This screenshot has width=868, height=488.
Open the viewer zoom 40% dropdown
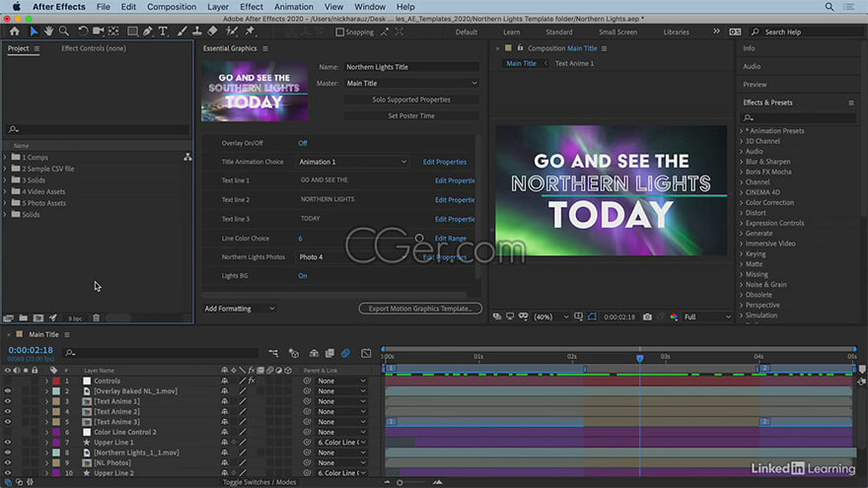pos(550,317)
